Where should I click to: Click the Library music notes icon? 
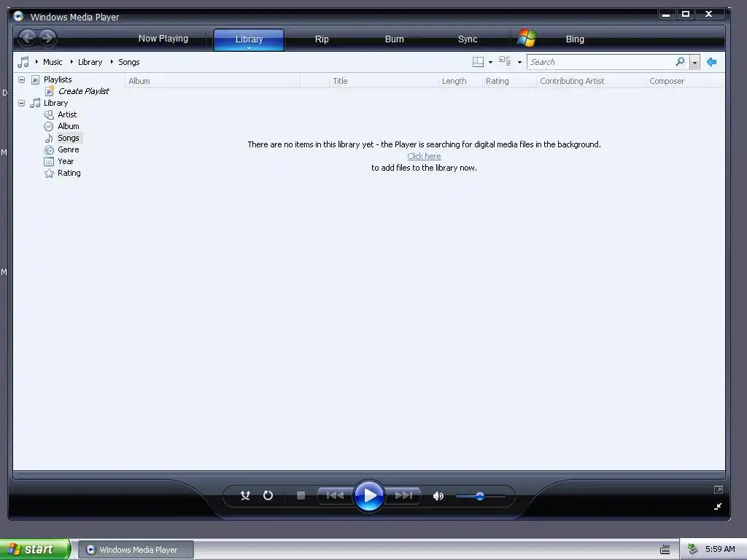(35, 103)
